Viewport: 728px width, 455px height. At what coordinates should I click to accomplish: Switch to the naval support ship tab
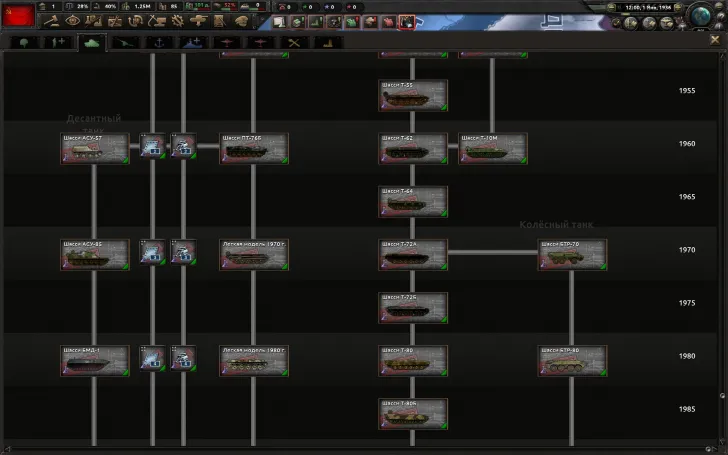pyautogui.click(x=193, y=43)
